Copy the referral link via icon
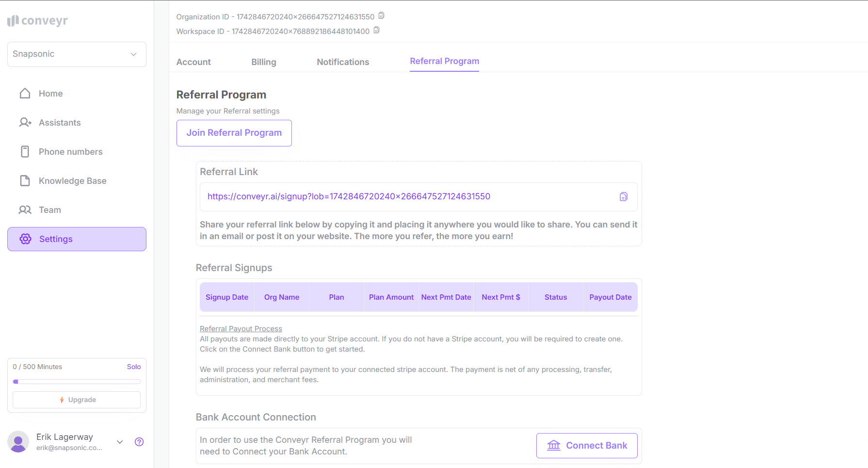The height and width of the screenshot is (468, 868). coord(624,196)
